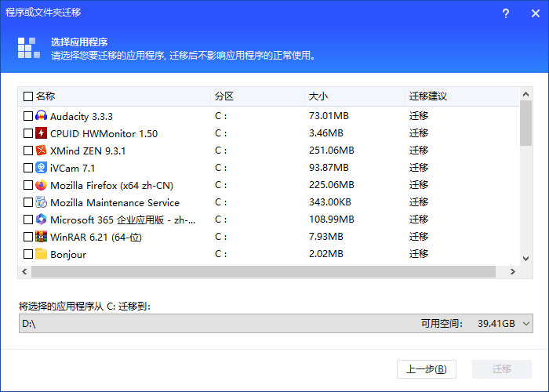Select the Bonjour name text

point(68,255)
